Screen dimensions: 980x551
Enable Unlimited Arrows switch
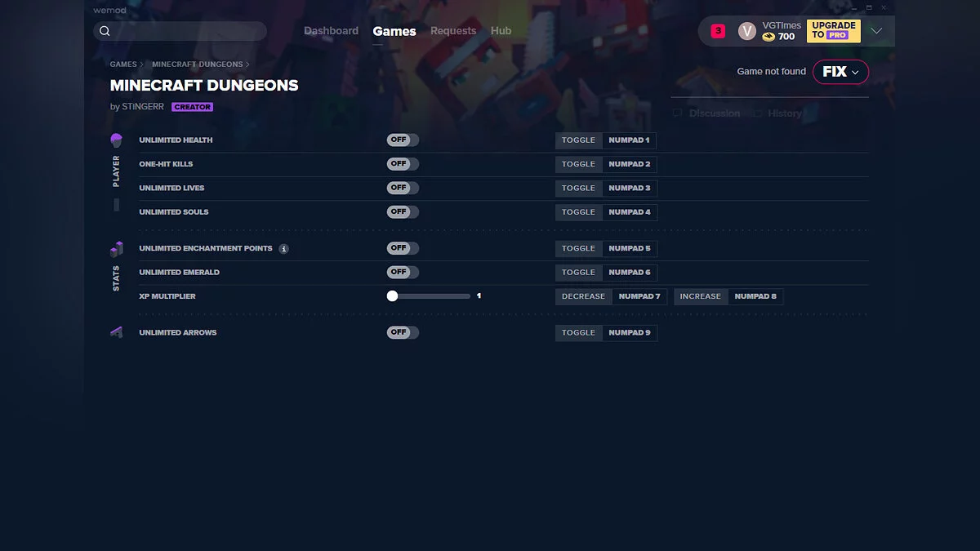click(x=403, y=332)
